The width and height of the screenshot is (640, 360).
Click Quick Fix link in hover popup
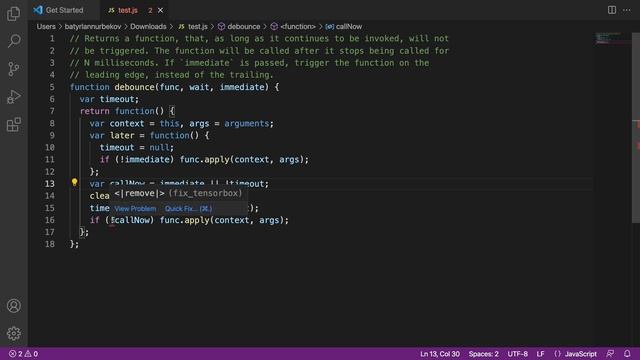coord(188,209)
